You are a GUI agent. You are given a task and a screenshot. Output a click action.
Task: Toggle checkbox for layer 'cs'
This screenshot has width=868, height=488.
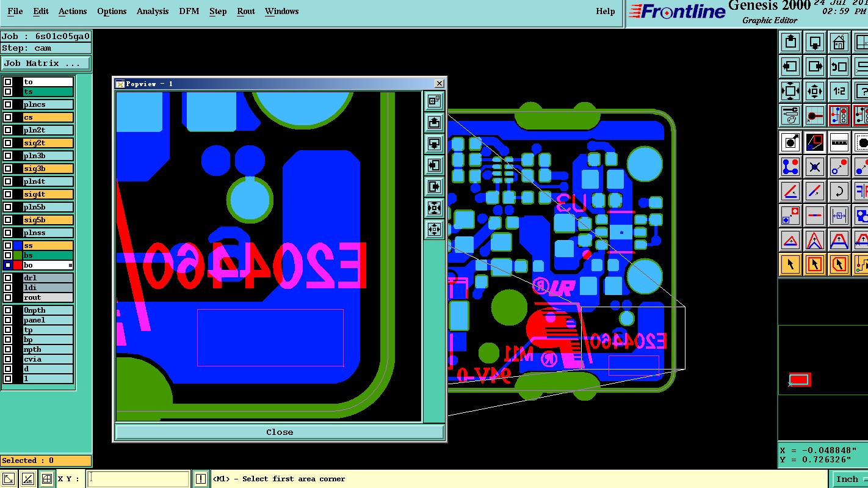pos(8,117)
